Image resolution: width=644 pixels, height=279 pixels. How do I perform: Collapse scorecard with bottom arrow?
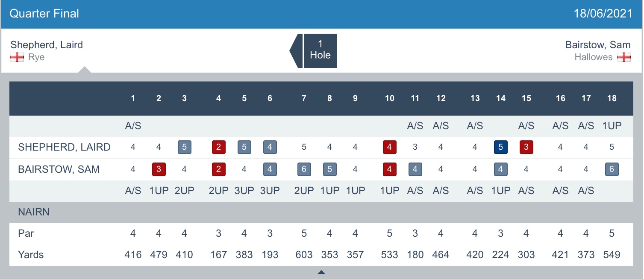(321, 272)
